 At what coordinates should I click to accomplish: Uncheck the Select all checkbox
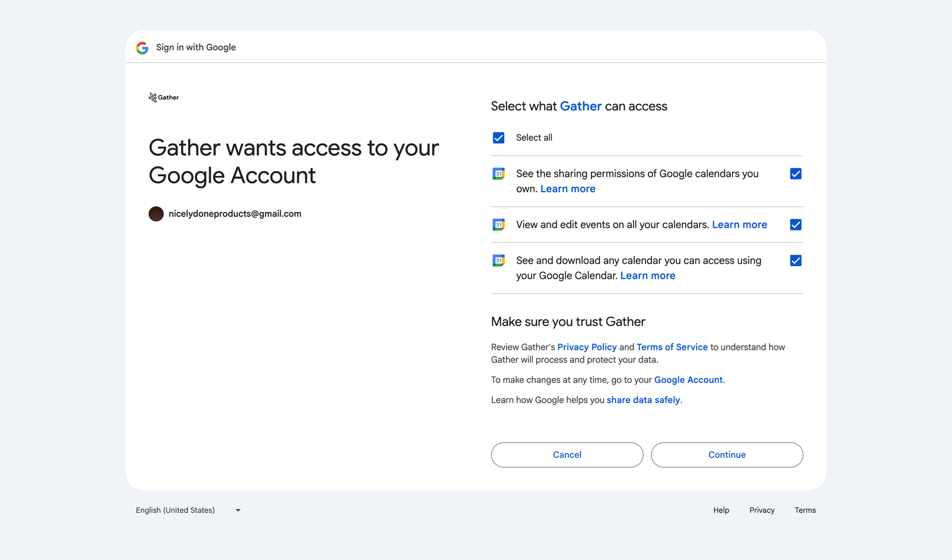coord(498,137)
